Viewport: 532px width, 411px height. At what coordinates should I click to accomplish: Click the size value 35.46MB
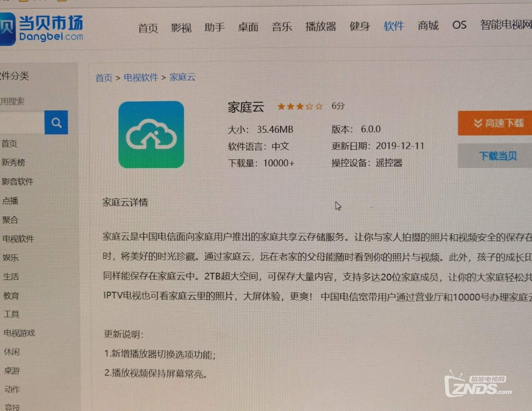pyautogui.click(x=275, y=130)
